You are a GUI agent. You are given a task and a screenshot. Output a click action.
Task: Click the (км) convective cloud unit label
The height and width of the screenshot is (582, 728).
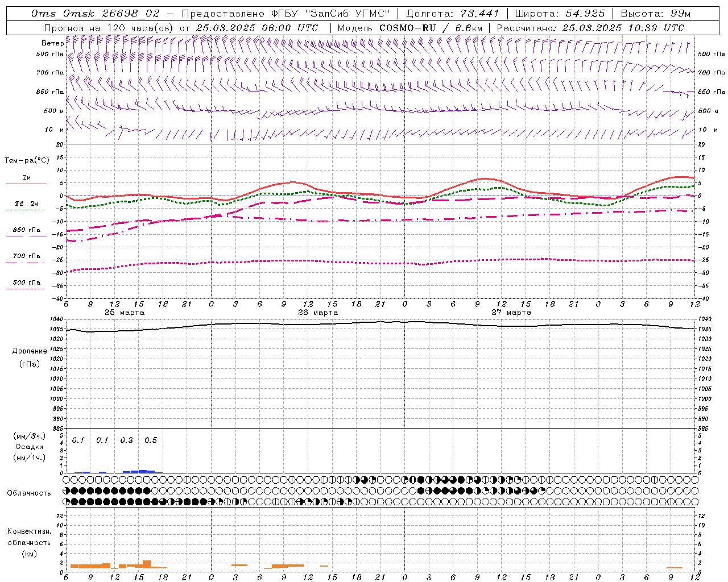click(29, 554)
